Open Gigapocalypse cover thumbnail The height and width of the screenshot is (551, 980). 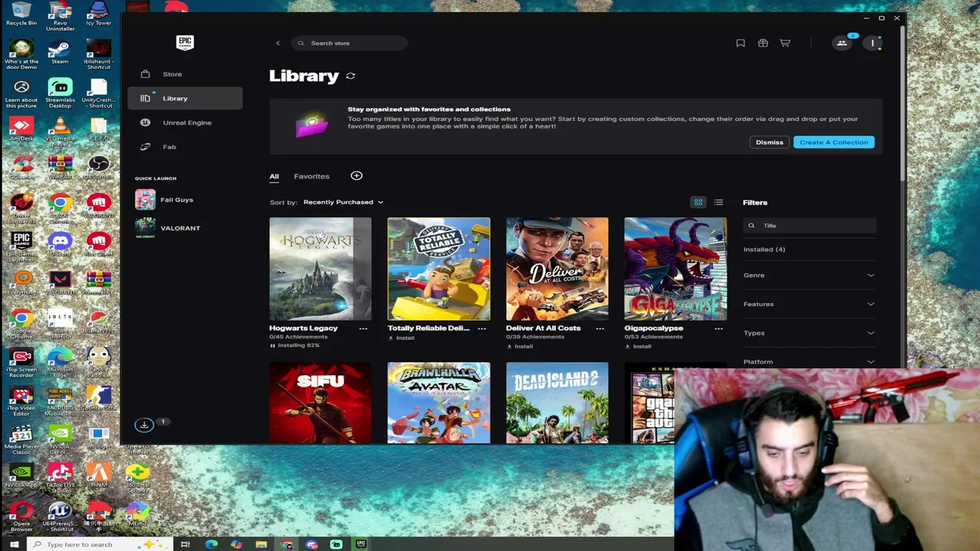tap(675, 269)
